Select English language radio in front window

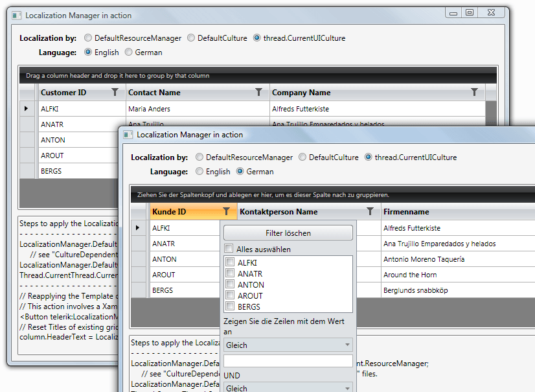tap(199, 172)
